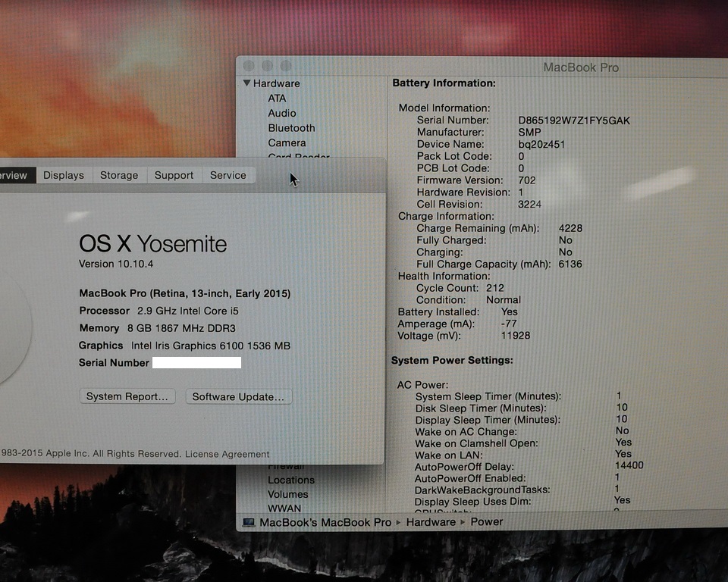Select WWAN in the sidebar

[284, 508]
